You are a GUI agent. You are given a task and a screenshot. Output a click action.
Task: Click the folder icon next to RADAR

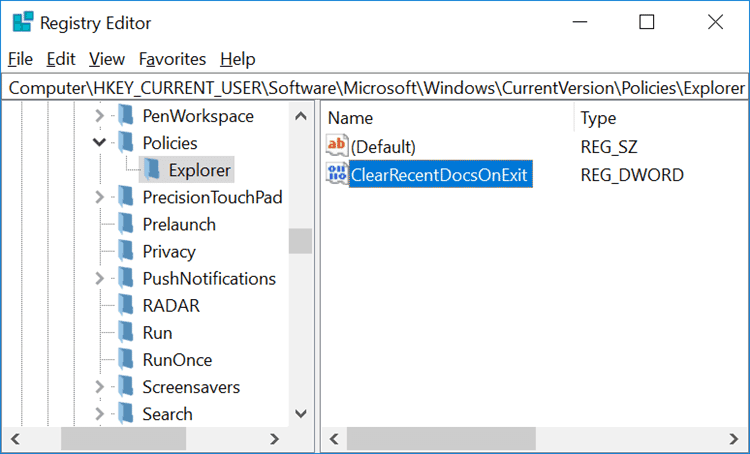126,306
